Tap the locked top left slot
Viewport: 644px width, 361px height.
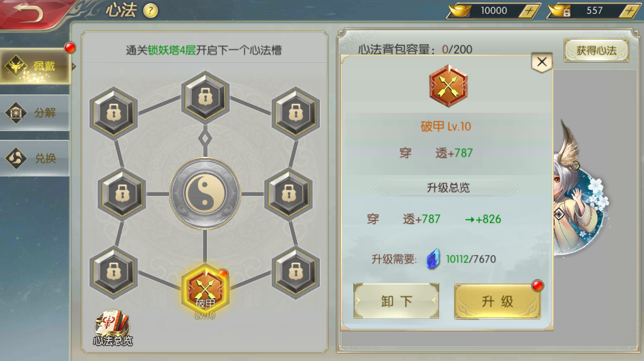pos(114,113)
